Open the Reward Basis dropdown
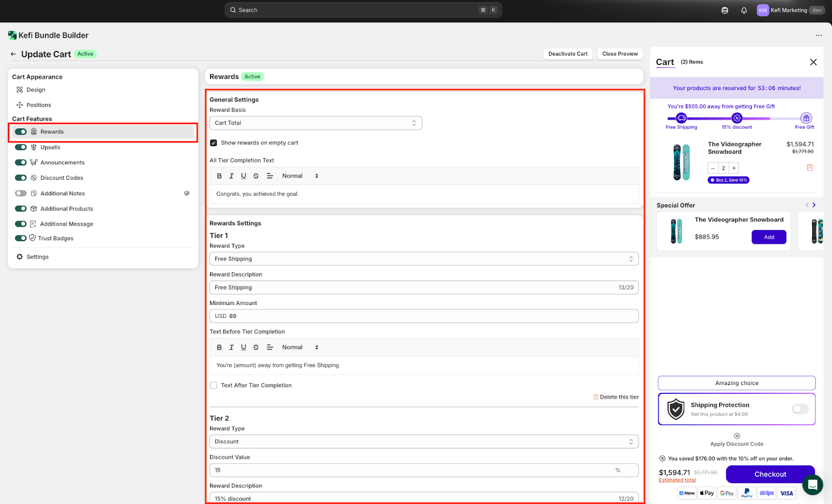This screenshot has height=504, width=832. point(315,123)
